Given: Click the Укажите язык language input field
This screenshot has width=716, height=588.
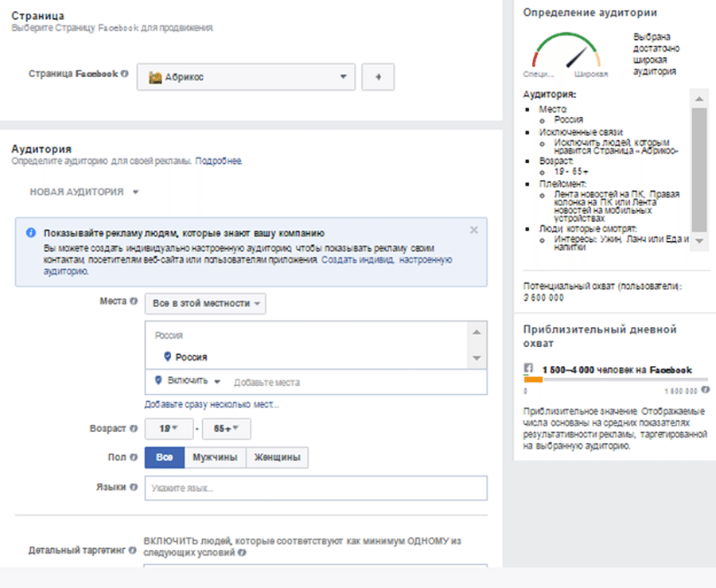Looking at the screenshot, I should pos(315,488).
